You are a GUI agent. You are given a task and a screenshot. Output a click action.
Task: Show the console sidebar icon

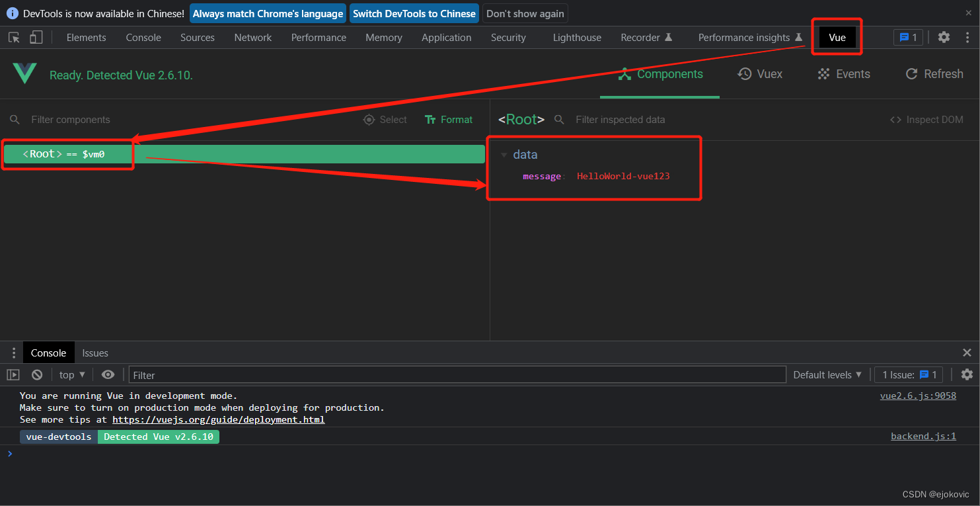[x=13, y=375]
